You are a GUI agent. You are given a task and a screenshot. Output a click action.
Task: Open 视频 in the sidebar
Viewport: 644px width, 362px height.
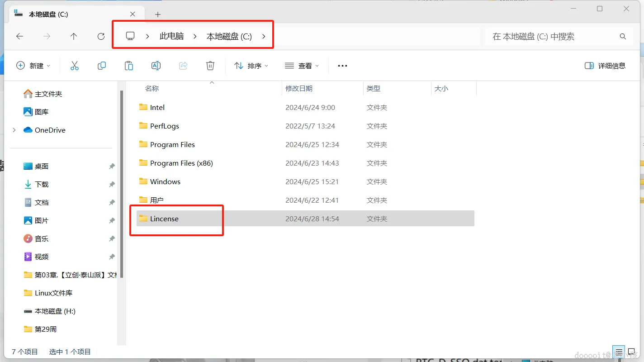click(42, 257)
